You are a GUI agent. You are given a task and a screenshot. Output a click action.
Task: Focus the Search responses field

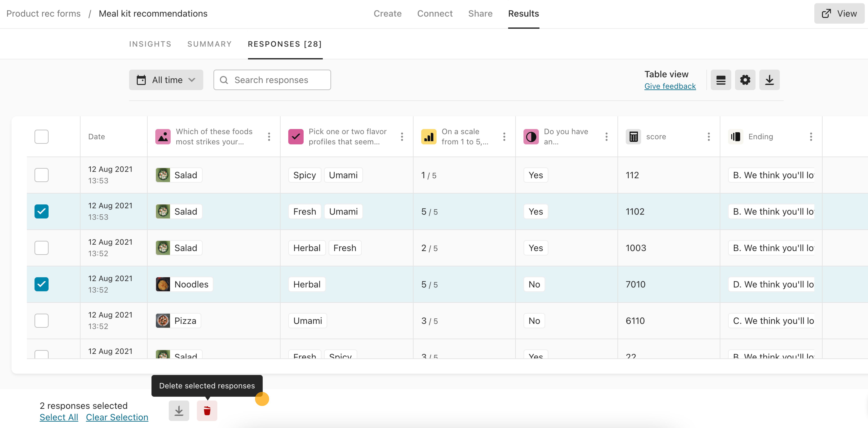pyautogui.click(x=272, y=80)
